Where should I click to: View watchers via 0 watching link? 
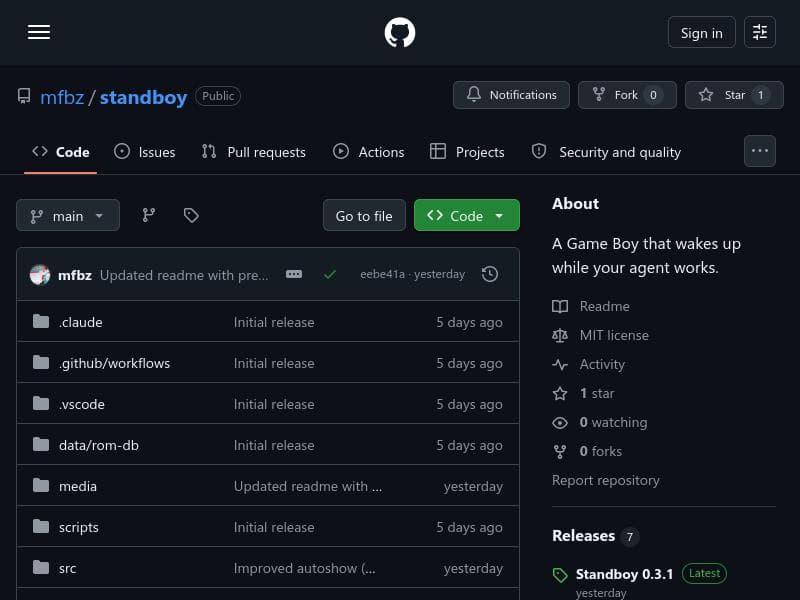pos(613,422)
